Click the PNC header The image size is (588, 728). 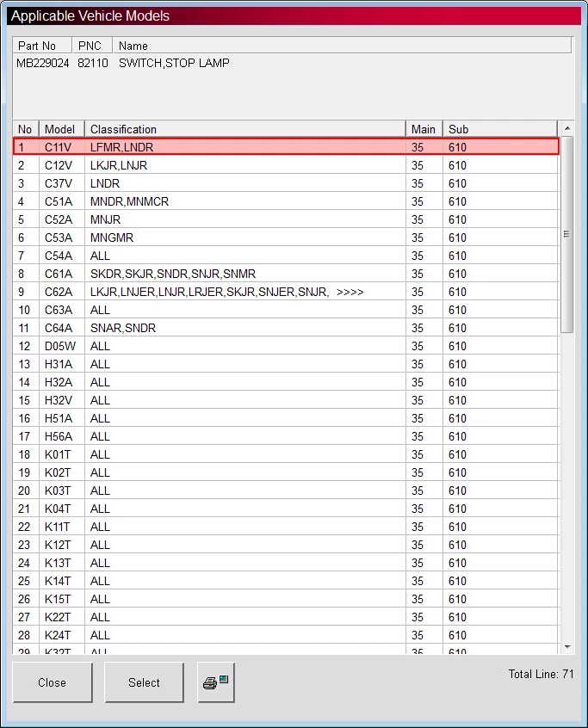[x=92, y=46]
